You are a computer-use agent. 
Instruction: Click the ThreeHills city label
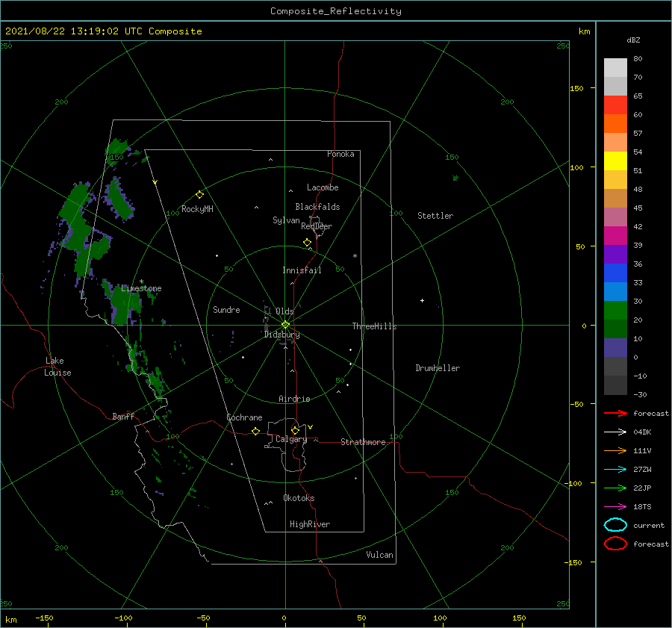pos(375,326)
